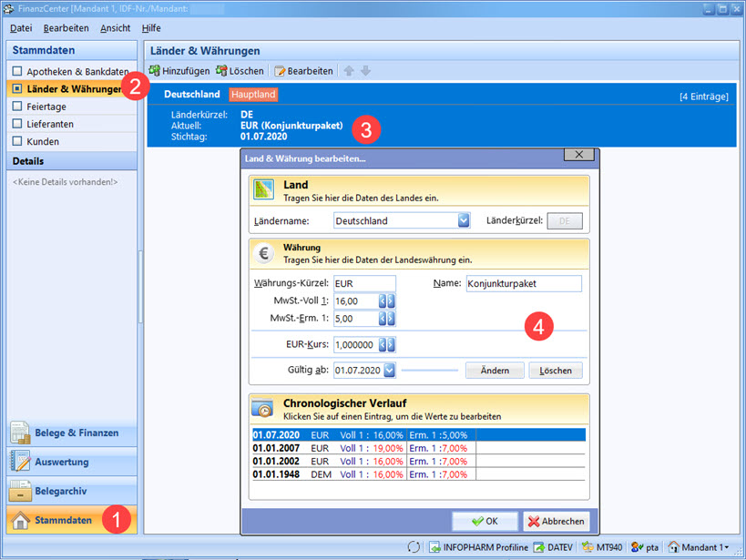The image size is (746, 560).
Task: Open the Bearbeiten menu
Action: tap(66, 28)
